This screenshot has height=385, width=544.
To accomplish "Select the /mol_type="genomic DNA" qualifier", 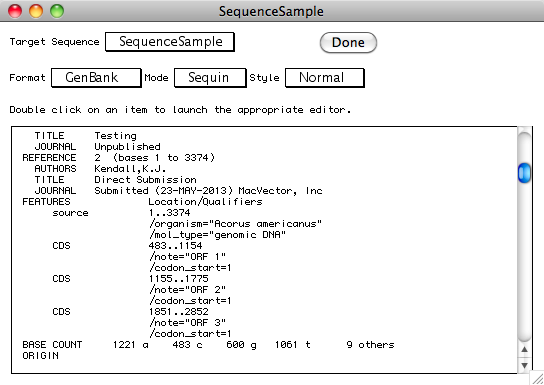I will pos(218,235).
